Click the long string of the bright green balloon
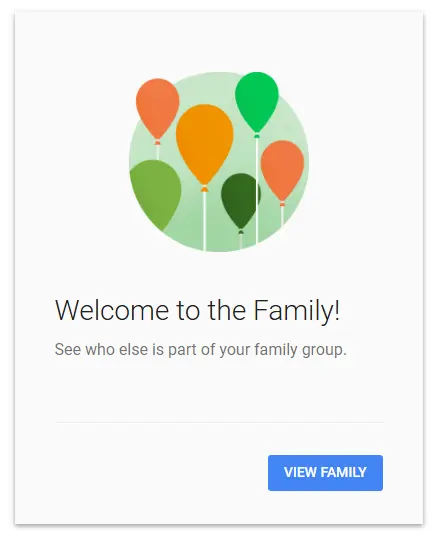The image size is (431, 538). coord(257,190)
